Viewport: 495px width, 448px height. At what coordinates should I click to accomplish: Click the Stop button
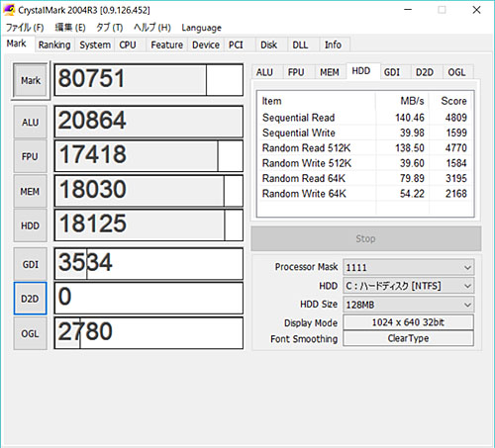[366, 238]
